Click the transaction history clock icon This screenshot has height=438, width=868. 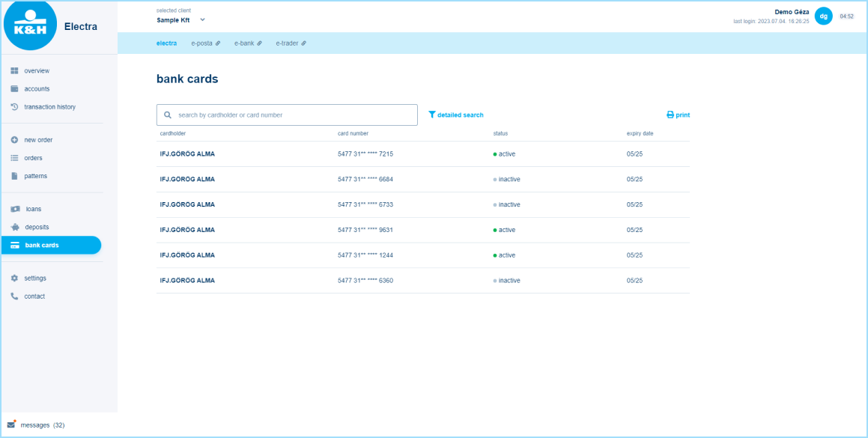pos(14,107)
